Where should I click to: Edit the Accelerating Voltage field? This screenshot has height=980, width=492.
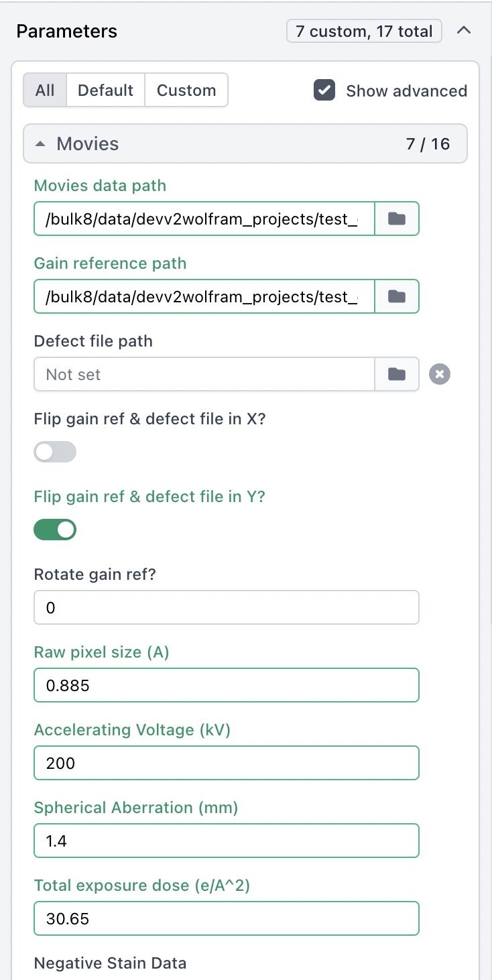coord(226,763)
